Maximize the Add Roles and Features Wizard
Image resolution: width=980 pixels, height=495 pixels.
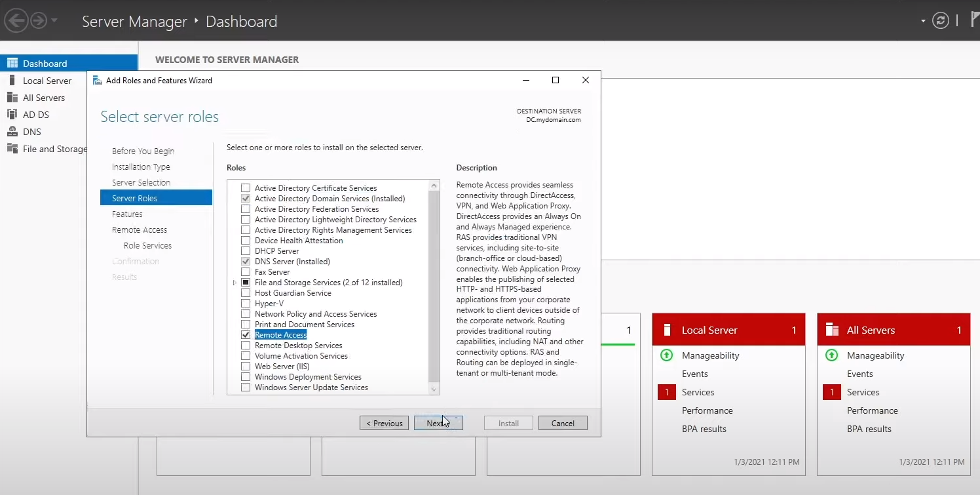click(x=556, y=80)
